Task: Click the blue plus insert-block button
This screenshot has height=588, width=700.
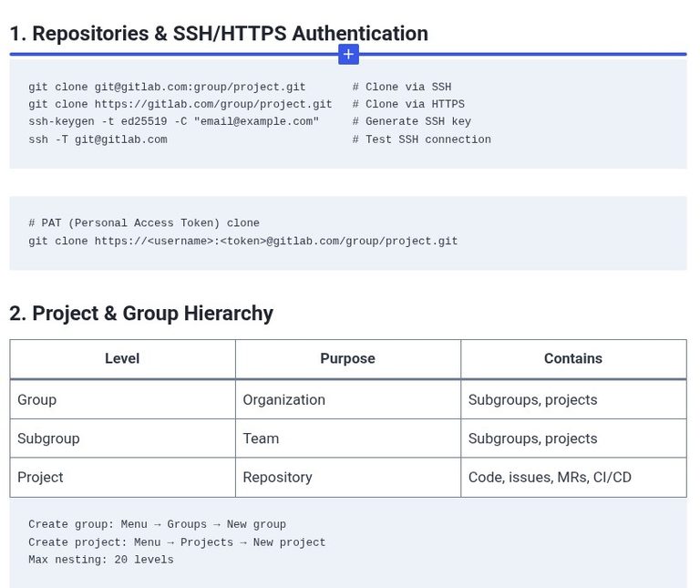Action: (x=348, y=55)
